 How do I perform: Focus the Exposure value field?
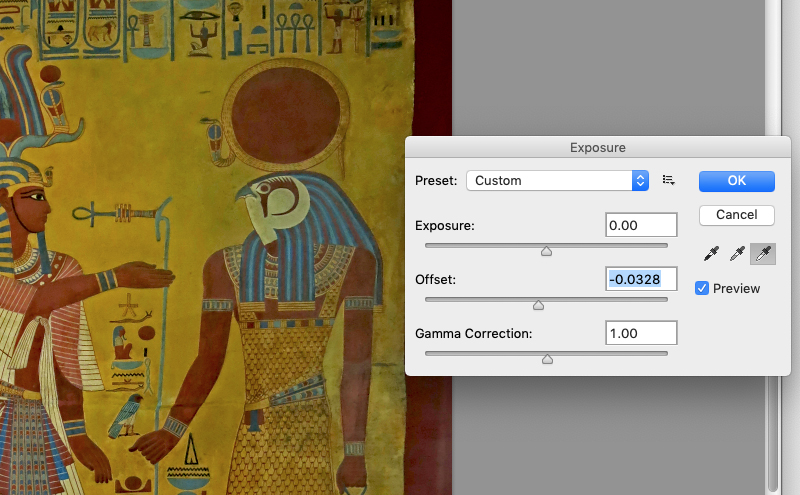[641, 225]
